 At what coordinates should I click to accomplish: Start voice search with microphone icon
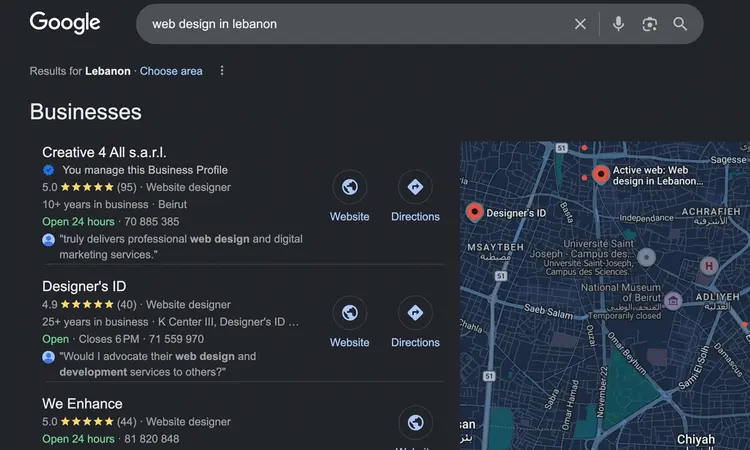(618, 24)
